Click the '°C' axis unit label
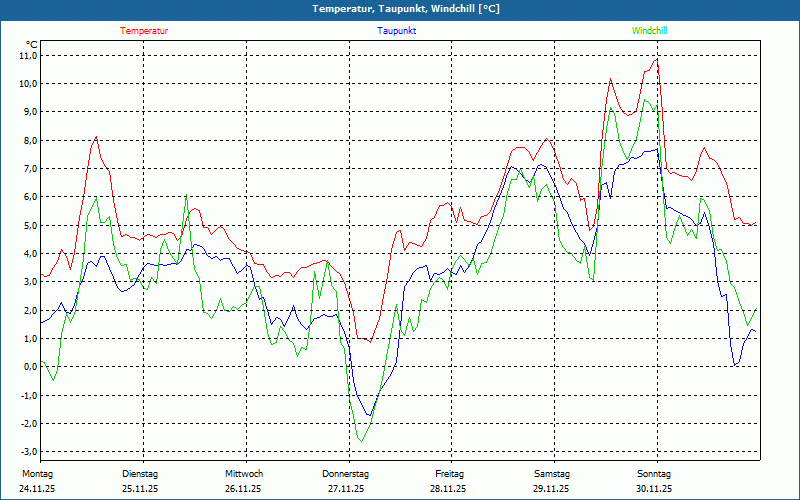 tap(32, 45)
